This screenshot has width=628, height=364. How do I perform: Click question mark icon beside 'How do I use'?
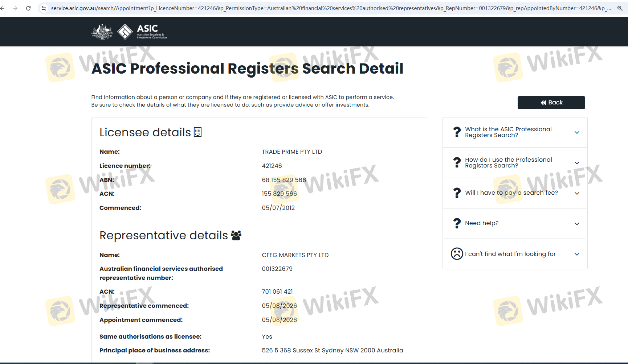pyautogui.click(x=457, y=162)
